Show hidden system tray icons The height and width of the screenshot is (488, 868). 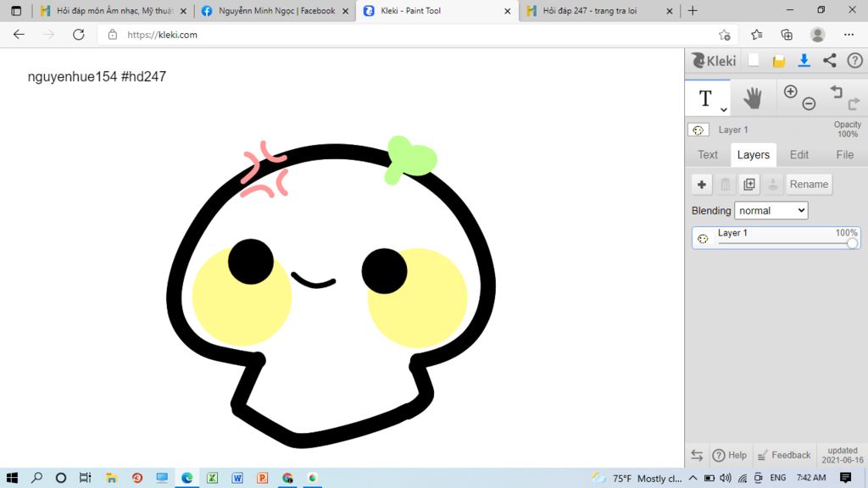(693, 478)
